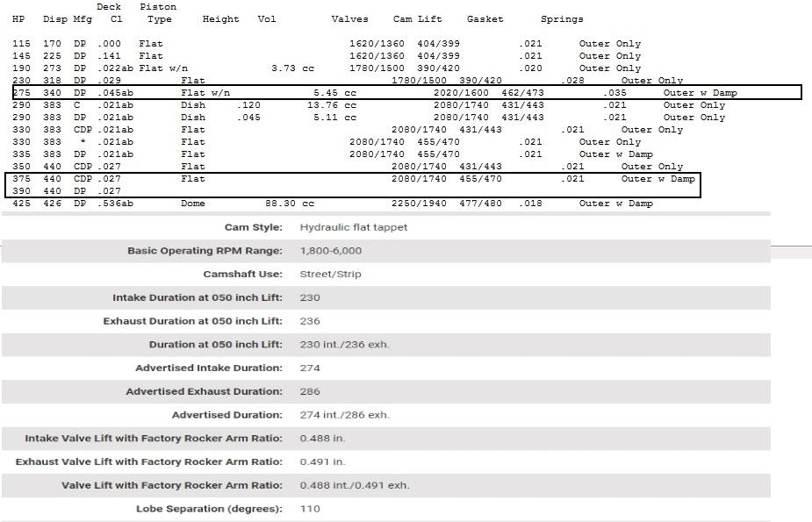Click the Exhaust Valve Lift ratio label
The image size is (812, 522).
coord(145,461)
